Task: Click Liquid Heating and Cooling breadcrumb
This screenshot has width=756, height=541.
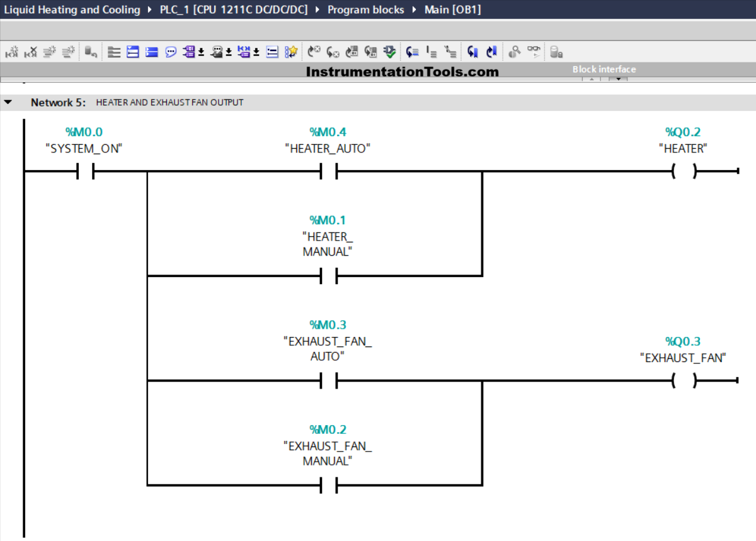Action: coord(72,9)
